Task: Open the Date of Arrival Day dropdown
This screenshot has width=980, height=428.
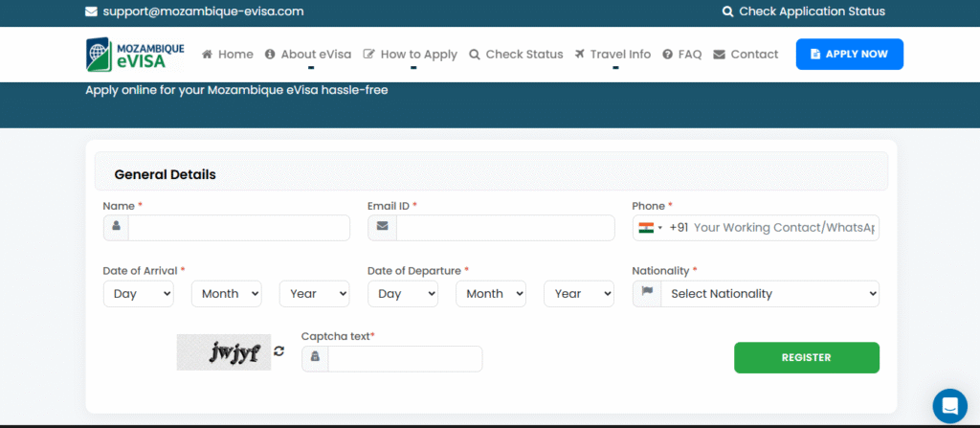Action: 138,293
